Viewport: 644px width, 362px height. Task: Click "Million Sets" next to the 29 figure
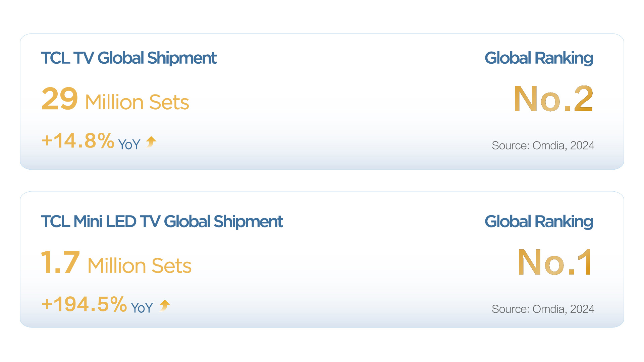[137, 102]
